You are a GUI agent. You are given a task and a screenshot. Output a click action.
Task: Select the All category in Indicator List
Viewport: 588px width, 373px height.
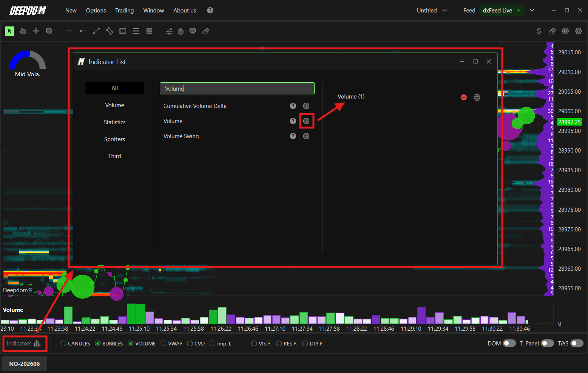pyautogui.click(x=115, y=88)
